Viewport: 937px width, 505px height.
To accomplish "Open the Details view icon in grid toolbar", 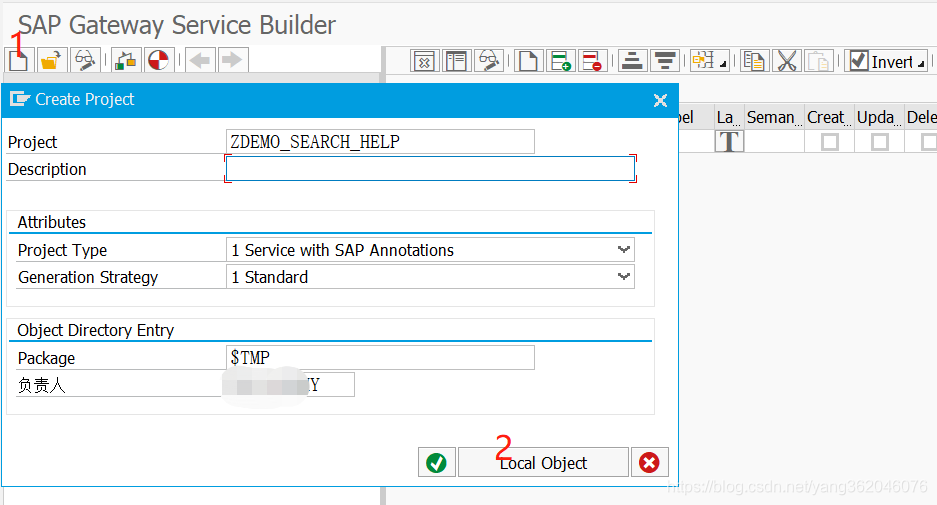I will coord(457,61).
